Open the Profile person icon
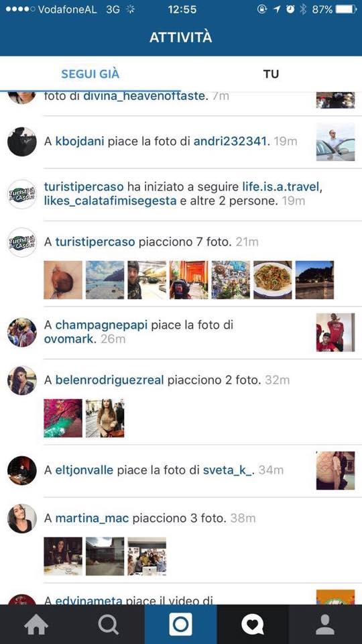Screen dimensions: 362x644 [325, 625]
